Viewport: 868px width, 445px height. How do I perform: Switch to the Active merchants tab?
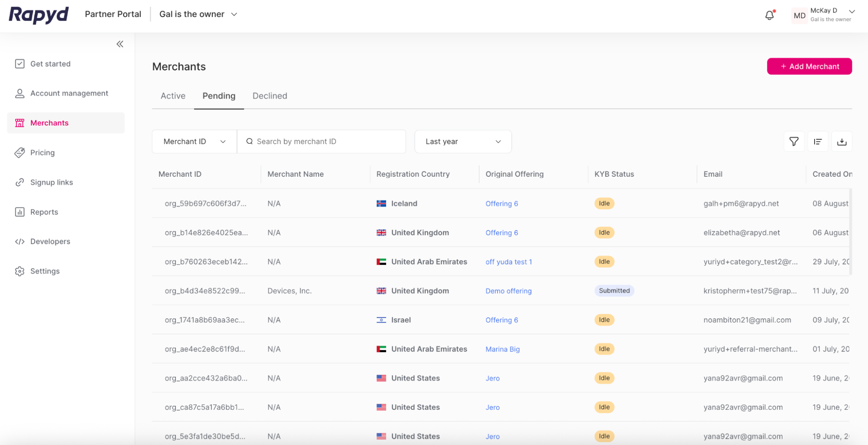coord(173,96)
